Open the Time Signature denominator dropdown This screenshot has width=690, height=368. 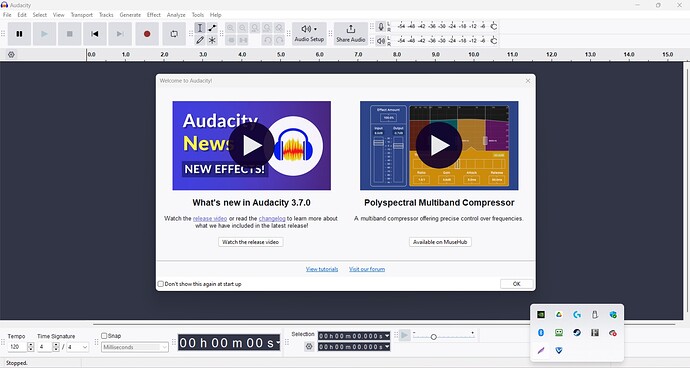click(x=77, y=347)
